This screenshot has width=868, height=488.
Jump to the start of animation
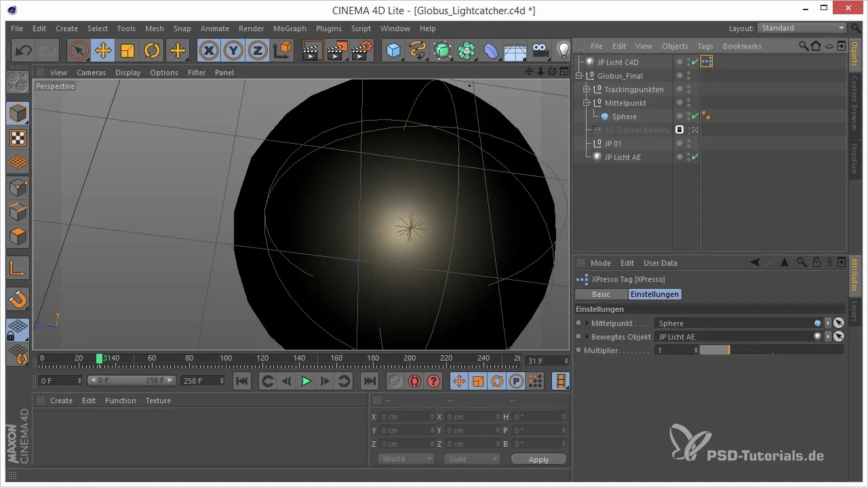tap(242, 381)
